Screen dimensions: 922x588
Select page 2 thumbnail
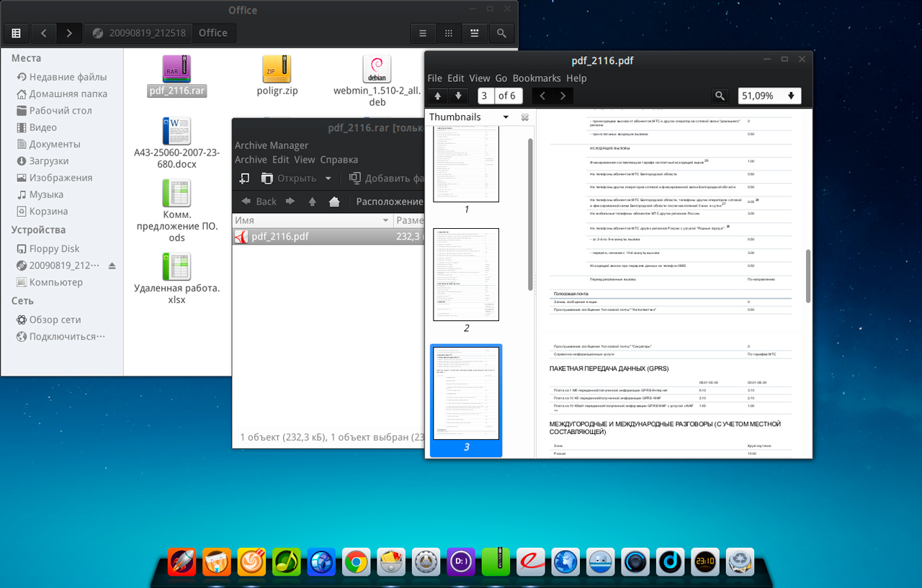[x=466, y=274]
